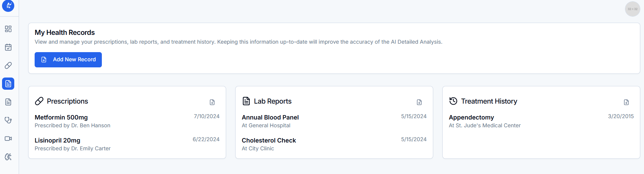Click the pill medications sidebar icon
The width and height of the screenshot is (644, 174).
point(8,65)
